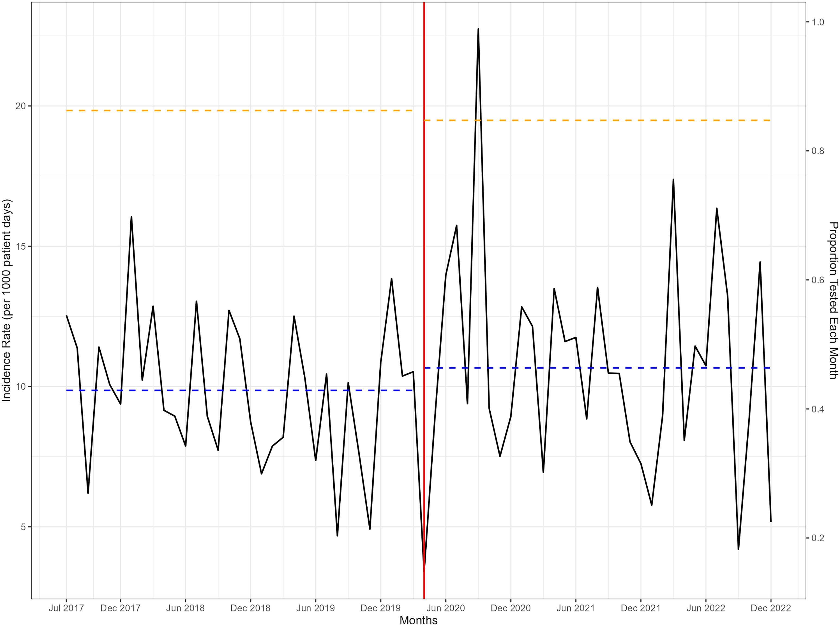Click the Proportion Tested Each Month title
Viewport: 840px width, 626px height.
[833, 300]
